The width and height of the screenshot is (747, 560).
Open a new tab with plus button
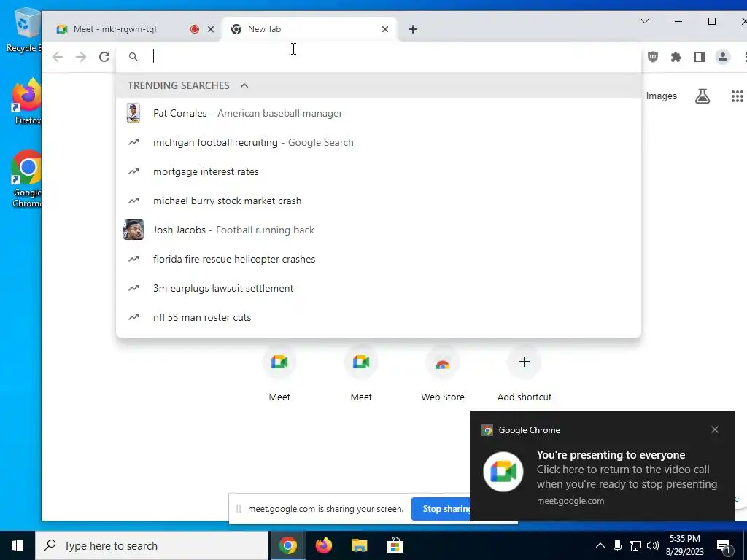(413, 29)
